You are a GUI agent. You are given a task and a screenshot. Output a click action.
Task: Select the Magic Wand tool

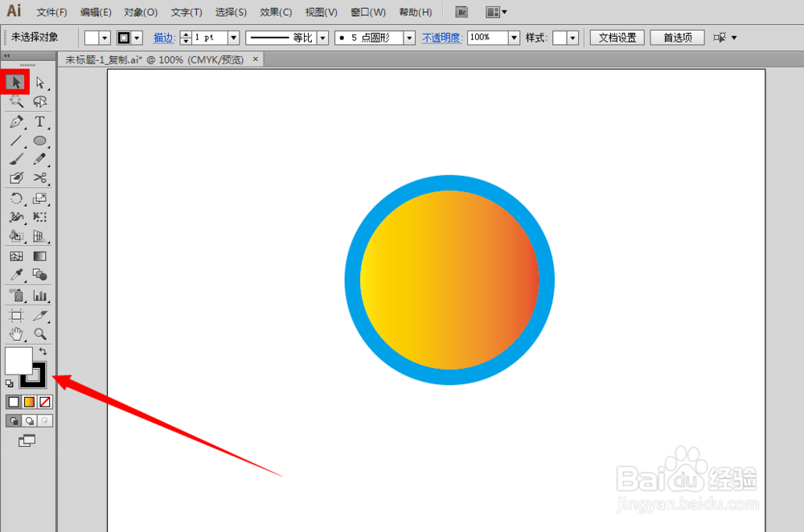(x=16, y=101)
